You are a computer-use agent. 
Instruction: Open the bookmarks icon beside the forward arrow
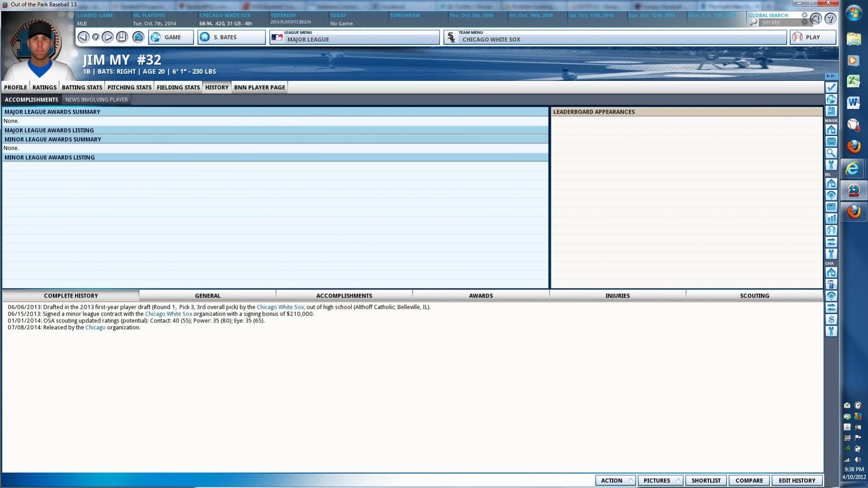tap(122, 37)
